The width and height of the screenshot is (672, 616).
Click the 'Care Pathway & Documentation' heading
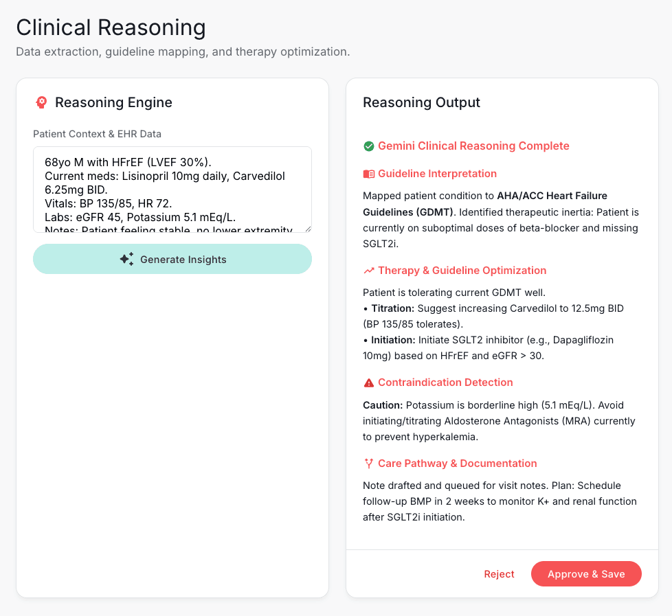(x=458, y=464)
